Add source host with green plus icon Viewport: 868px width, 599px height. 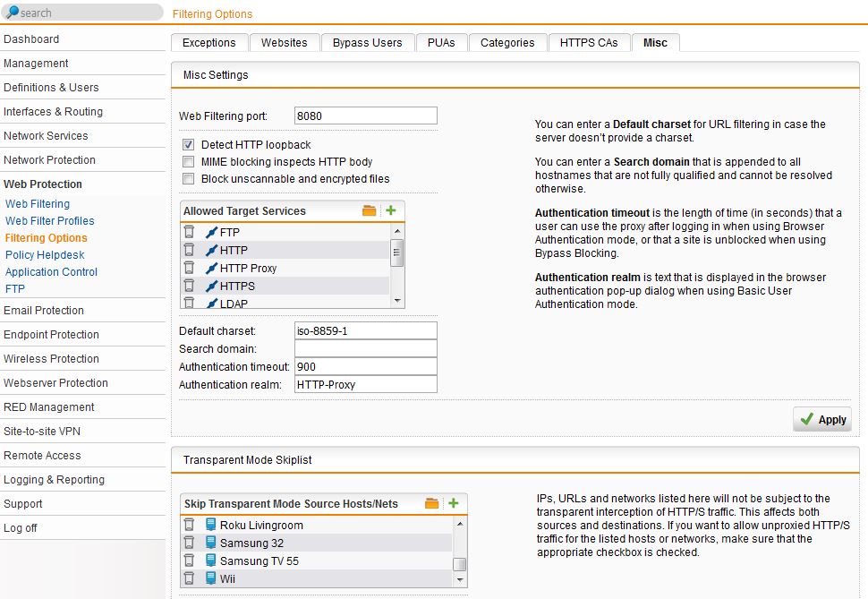(x=454, y=502)
